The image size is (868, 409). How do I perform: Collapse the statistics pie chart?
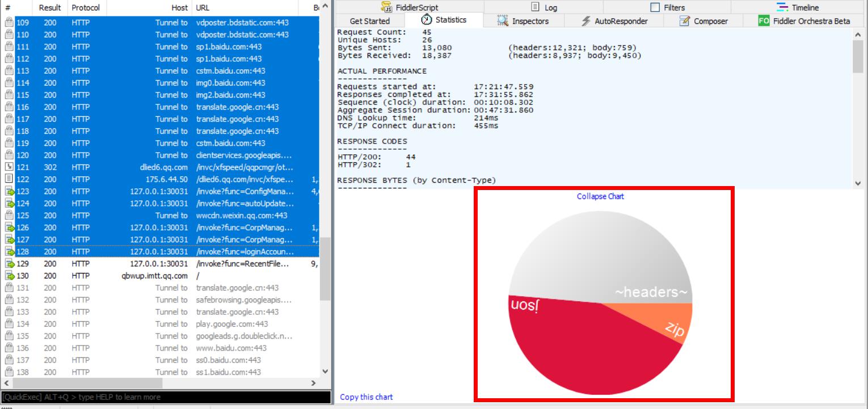coord(600,196)
